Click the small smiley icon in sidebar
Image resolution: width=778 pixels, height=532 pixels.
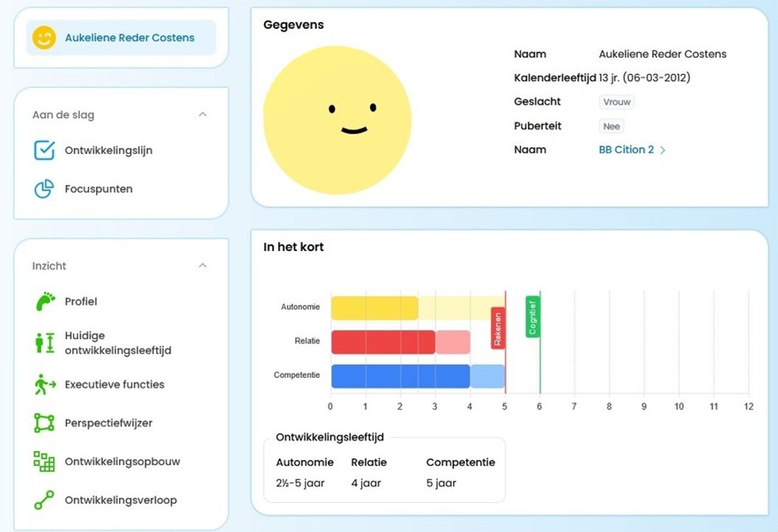[x=44, y=38]
